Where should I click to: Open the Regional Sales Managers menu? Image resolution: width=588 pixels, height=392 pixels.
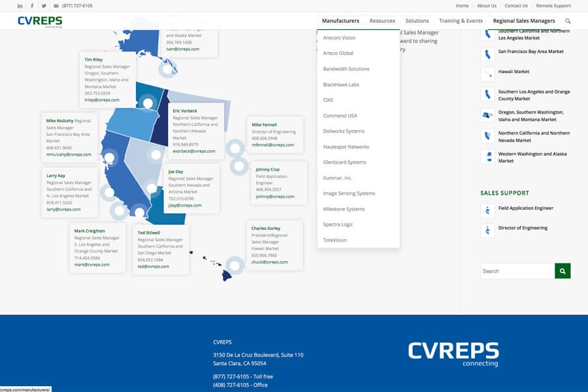(524, 21)
